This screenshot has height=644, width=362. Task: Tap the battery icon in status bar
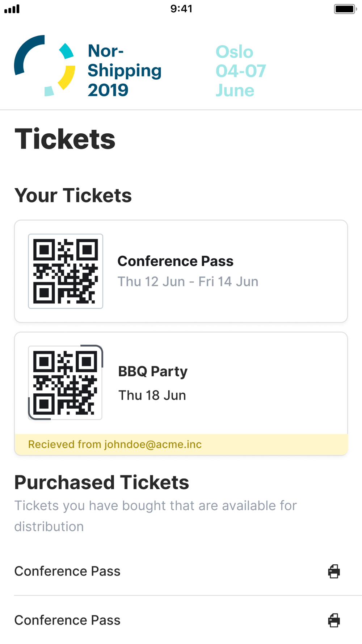pos(345,9)
